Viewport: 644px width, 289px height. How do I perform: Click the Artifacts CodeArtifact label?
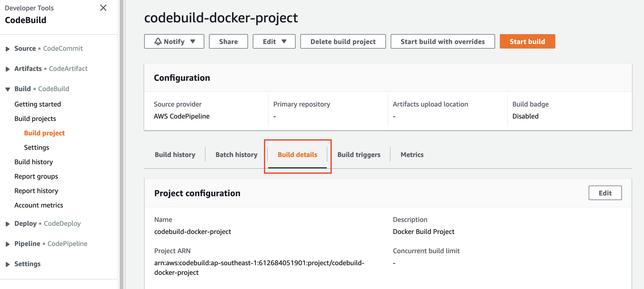point(51,68)
